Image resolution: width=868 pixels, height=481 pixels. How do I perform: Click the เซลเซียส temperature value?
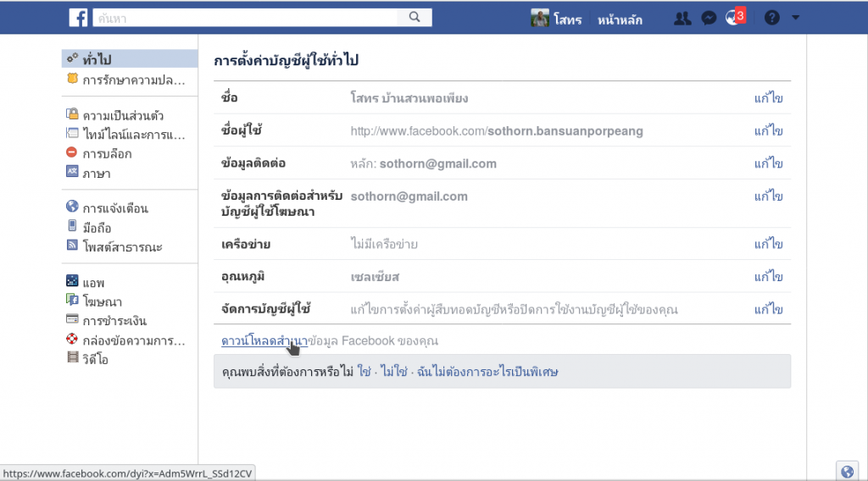point(375,276)
